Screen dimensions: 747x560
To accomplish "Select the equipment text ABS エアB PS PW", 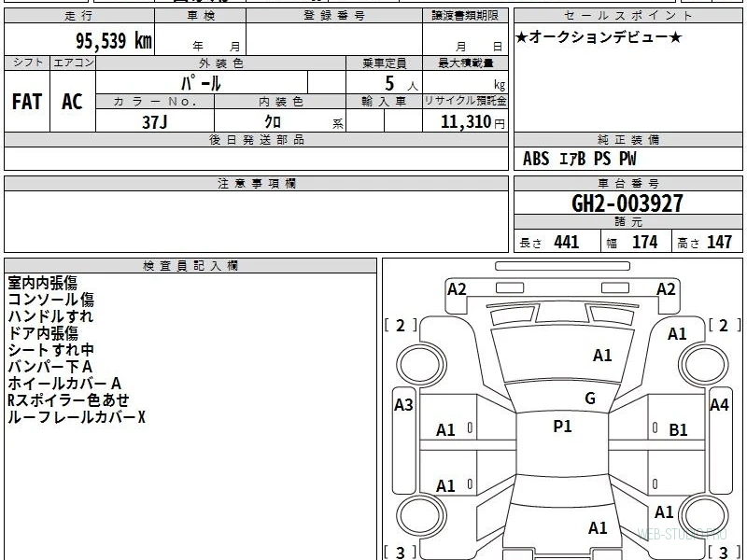I will click(579, 159).
